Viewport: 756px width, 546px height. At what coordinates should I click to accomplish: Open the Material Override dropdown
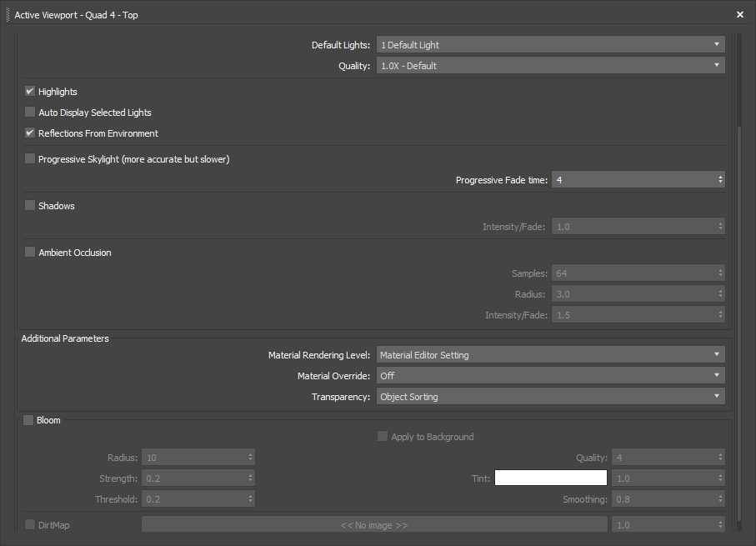tap(551, 376)
